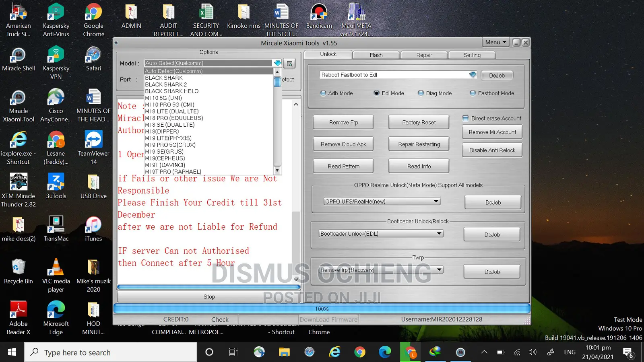Open the USB Drive folder icon

click(x=93, y=186)
